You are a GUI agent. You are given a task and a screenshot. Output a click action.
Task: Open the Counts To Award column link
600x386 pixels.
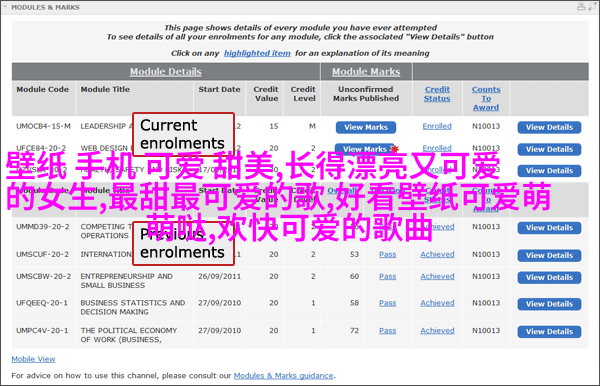click(x=486, y=98)
